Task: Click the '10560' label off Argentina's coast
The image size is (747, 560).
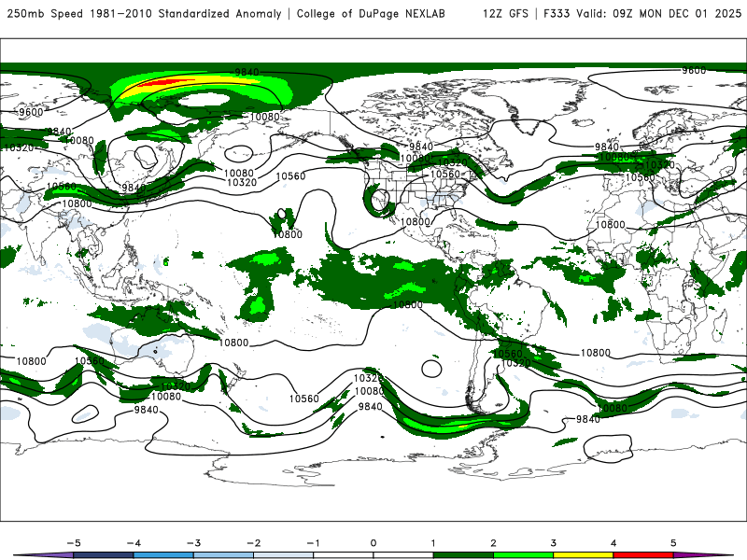Action: click(x=508, y=354)
